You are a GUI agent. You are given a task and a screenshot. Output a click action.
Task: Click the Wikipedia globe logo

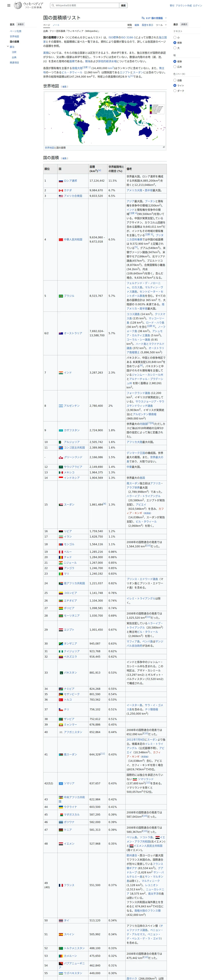[18, 5]
